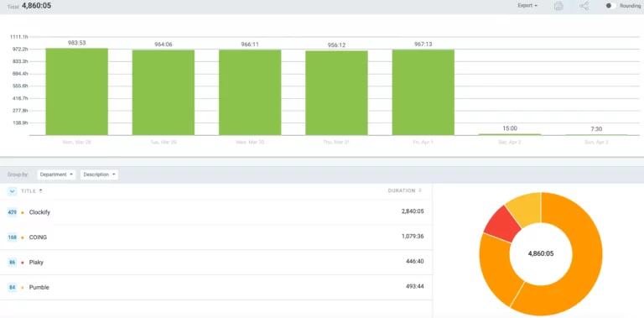Viewport: 644px width, 318px height.
Task: Click the print icon
Action: 558,6
